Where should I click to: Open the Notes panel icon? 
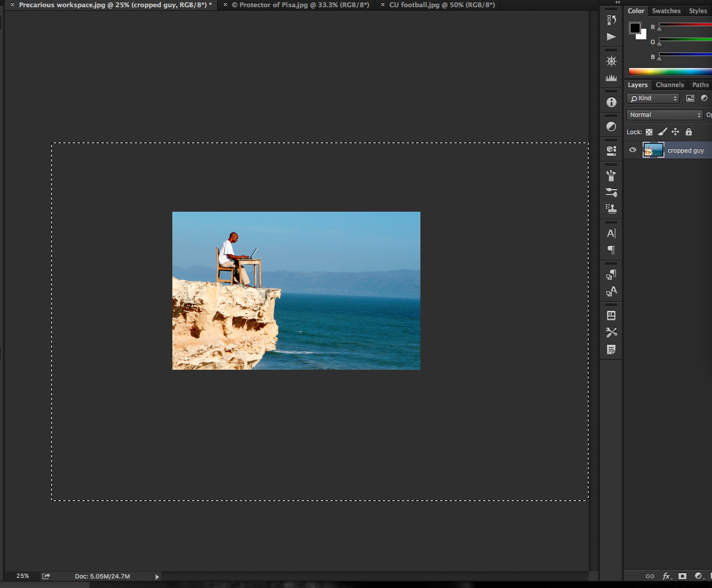611,349
